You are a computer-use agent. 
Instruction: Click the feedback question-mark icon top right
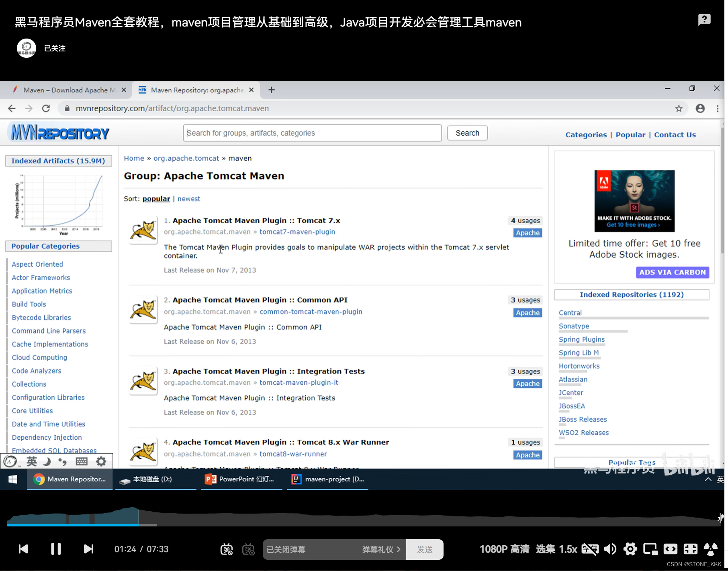tap(704, 20)
